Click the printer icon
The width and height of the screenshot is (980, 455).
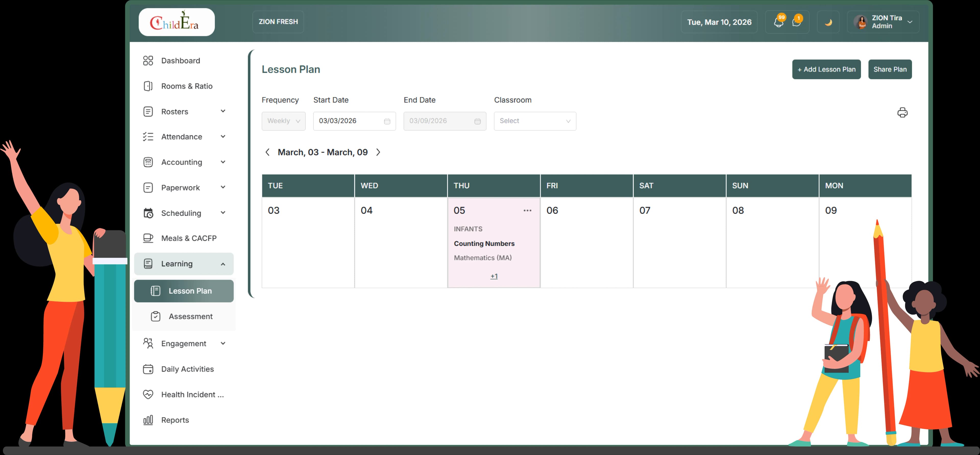pos(902,112)
